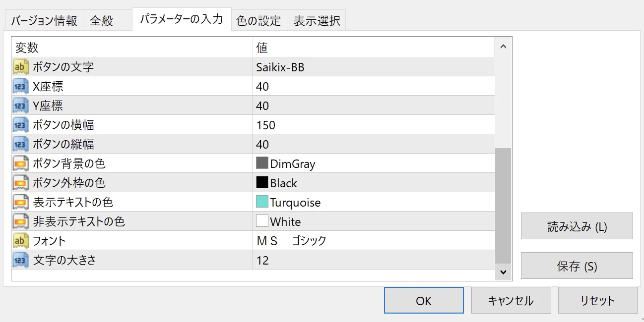
Task: Click the color parameter icon beside ボタン背景の色
Action: [x=18, y=163]
